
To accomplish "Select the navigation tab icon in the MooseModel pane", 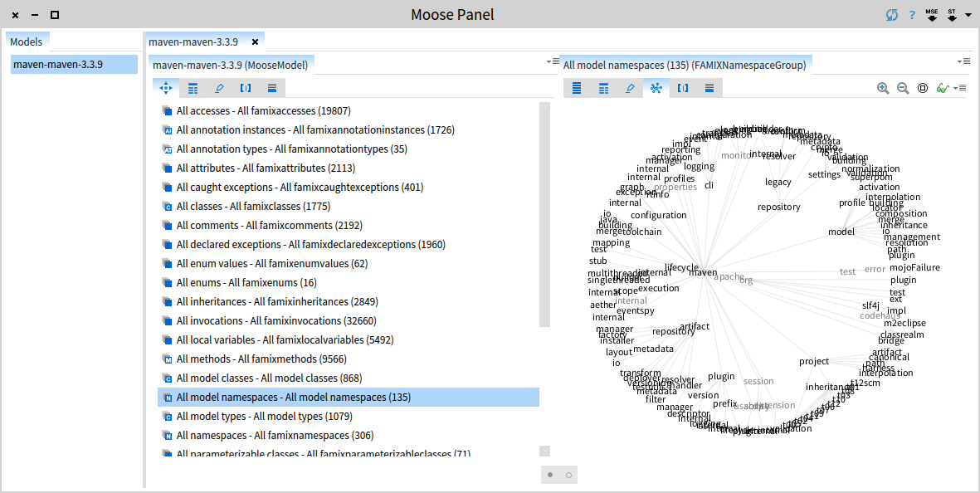I will pos(166,88).
